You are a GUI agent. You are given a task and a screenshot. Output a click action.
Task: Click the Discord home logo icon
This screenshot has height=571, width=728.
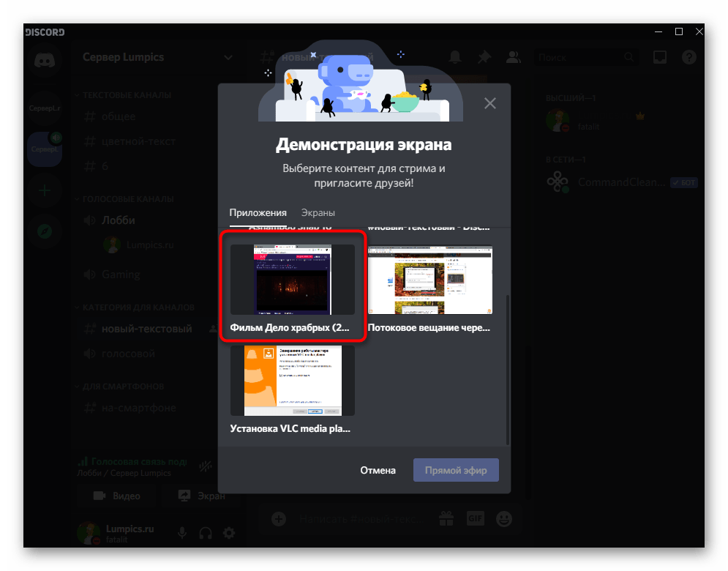[45, 61]
